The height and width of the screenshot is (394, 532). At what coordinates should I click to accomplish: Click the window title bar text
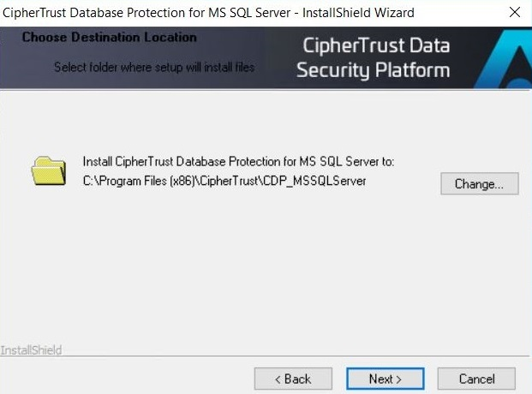point(208,13)
